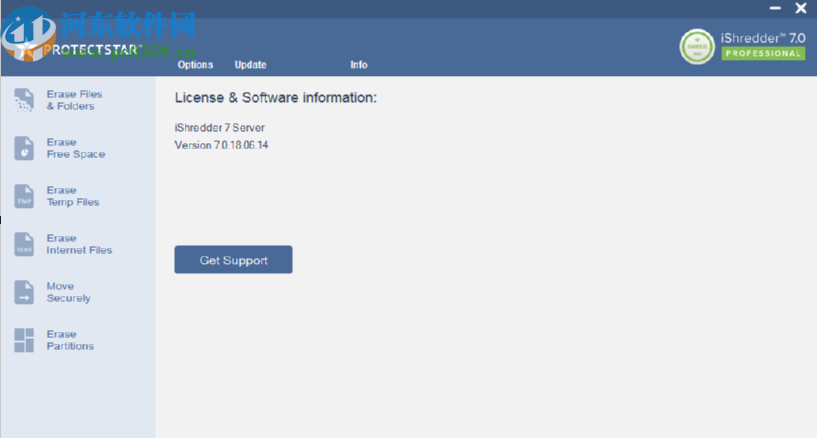Select Erase Free Space label

coord(76,148)
